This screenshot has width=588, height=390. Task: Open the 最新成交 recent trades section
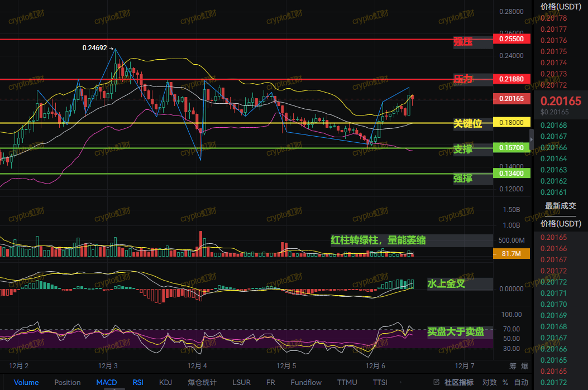[560, 206]
